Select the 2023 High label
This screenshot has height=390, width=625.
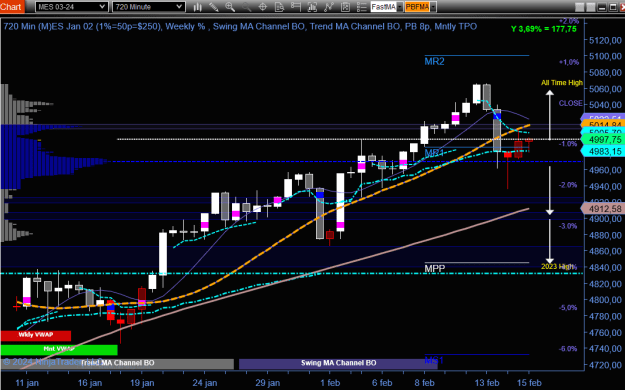click(x=558, y=266)
